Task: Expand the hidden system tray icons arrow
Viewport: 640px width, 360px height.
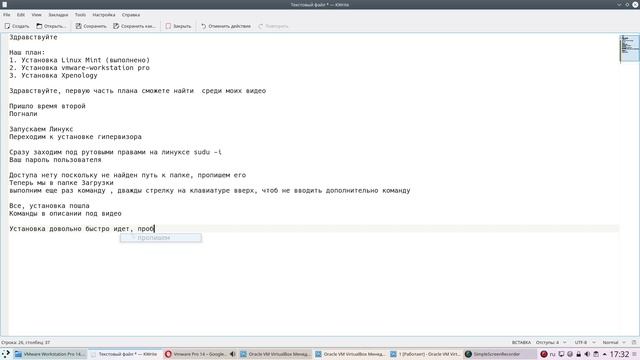Action: [x=604, y=354]
